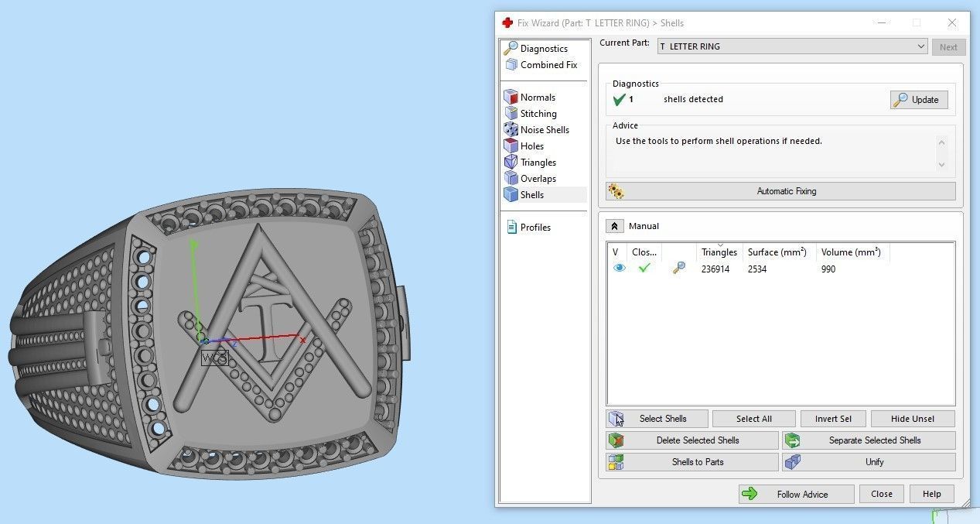Image resolution: width=980 pixels, height=524 pixels.
Task: Click the Closed checkmark in shell row
Action: click(x=644, y=268)
